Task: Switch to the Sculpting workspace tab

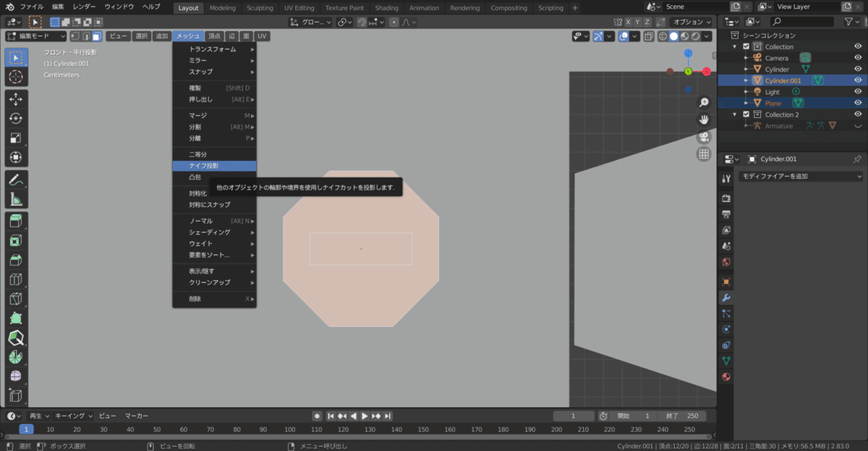Action: pos(260,8)
